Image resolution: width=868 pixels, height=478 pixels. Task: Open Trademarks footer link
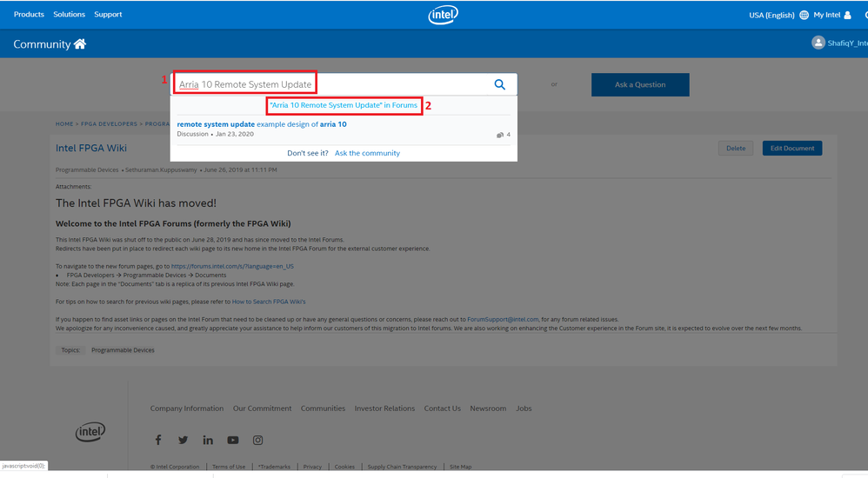(274, 467)
